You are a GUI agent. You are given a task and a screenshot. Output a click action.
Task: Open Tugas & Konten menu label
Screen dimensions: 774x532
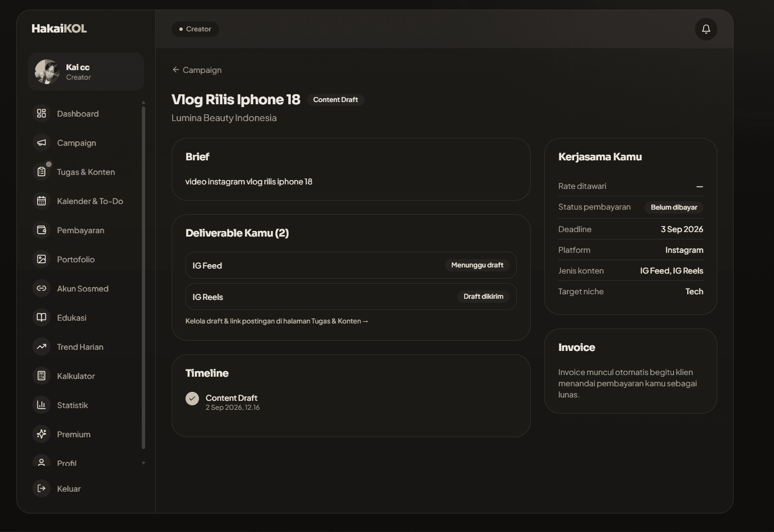coord(86,172)
